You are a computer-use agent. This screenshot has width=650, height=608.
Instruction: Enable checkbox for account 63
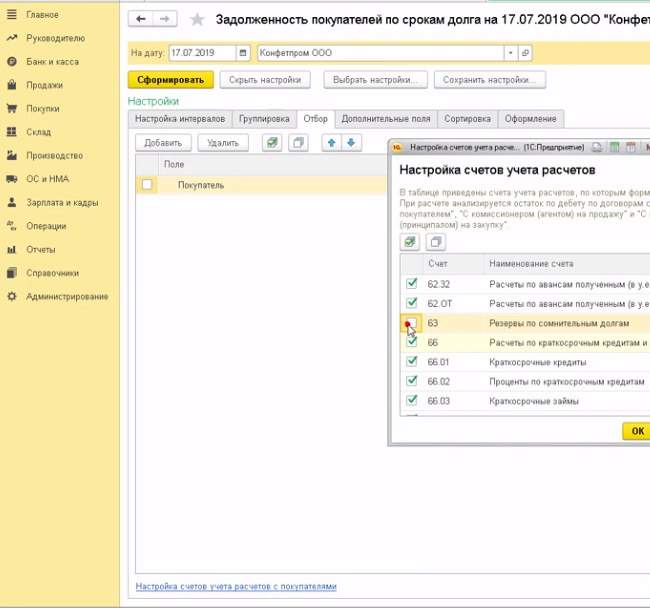(x=411, y=324)
